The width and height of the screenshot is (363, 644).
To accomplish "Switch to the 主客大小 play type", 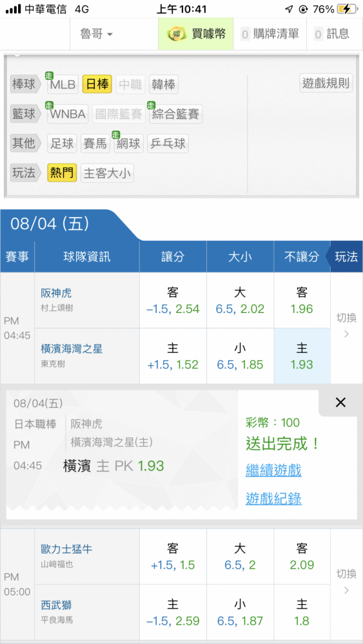I will click(x=107, y=173).
